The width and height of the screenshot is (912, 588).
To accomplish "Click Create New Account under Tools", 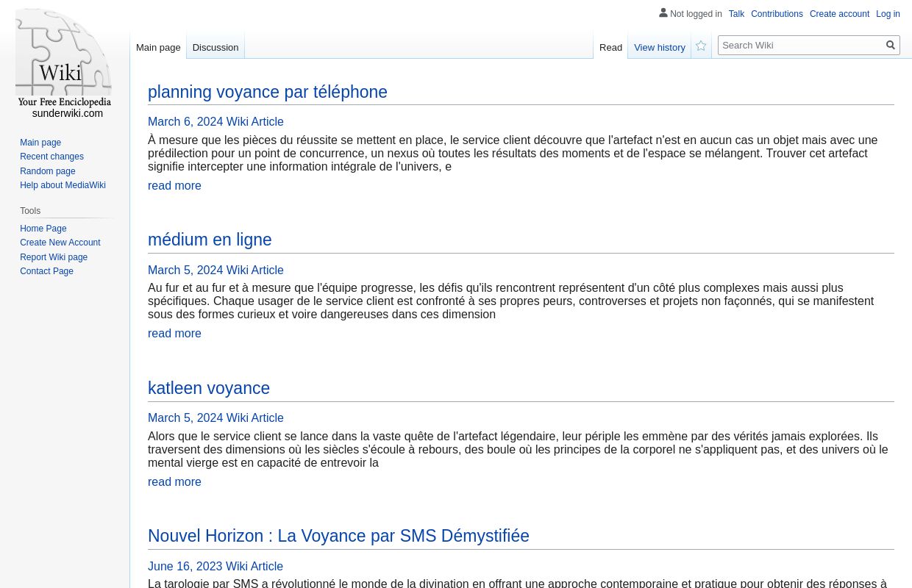I will 60,243.
